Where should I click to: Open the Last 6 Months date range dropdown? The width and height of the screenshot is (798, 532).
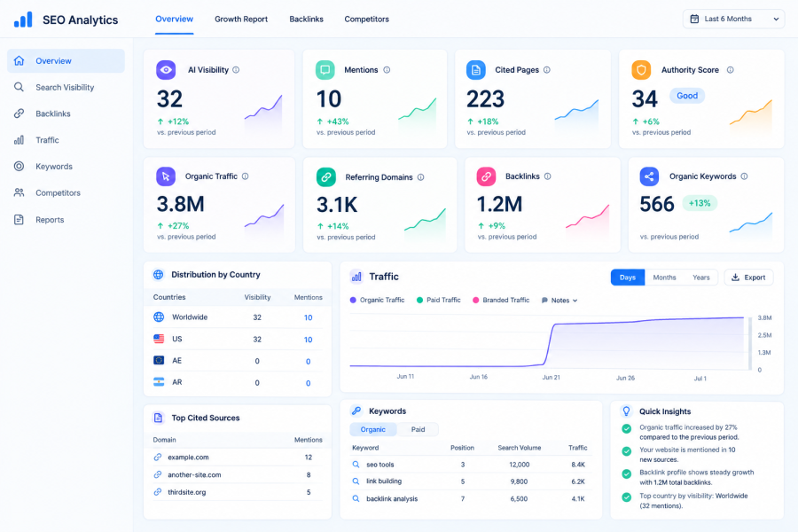pyautogui.click(x=733, y=19)
